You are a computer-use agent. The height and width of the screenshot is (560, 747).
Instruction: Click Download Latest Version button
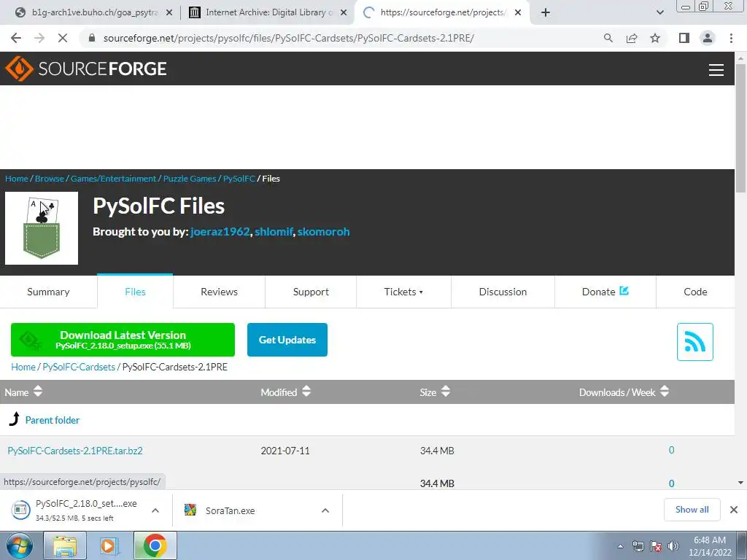point(123,340)
